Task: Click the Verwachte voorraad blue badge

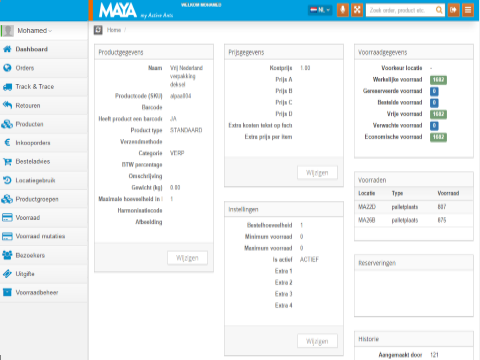Action: 434,126
